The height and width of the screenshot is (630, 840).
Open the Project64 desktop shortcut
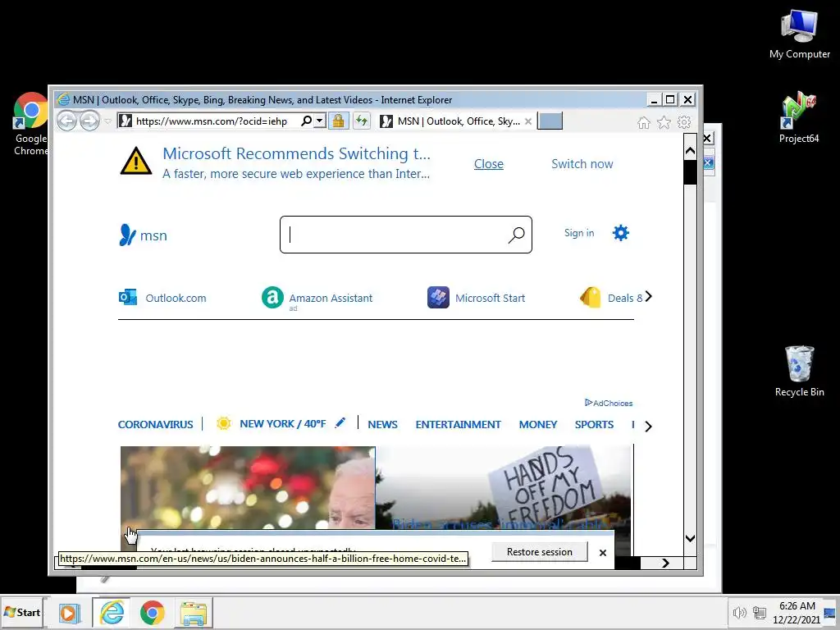(799, 118)
